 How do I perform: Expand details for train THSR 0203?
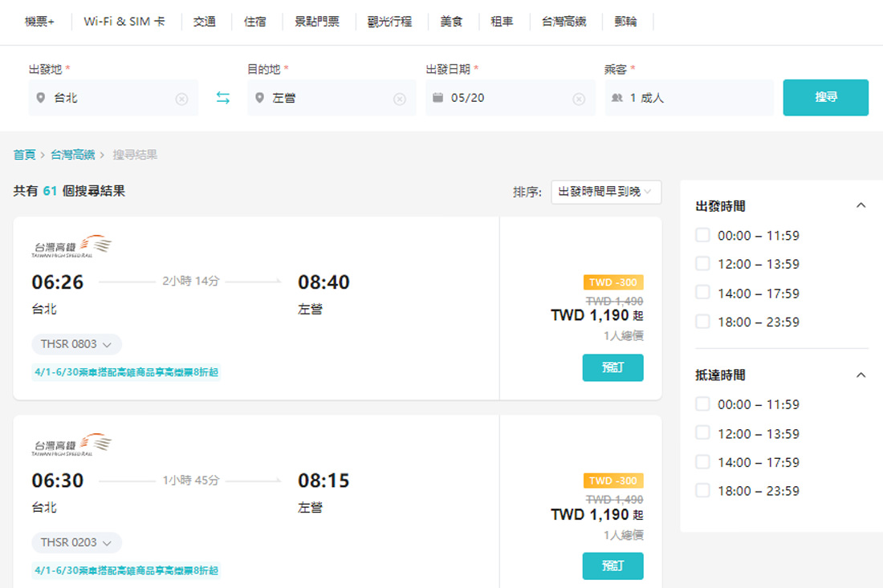coord(76,542)
